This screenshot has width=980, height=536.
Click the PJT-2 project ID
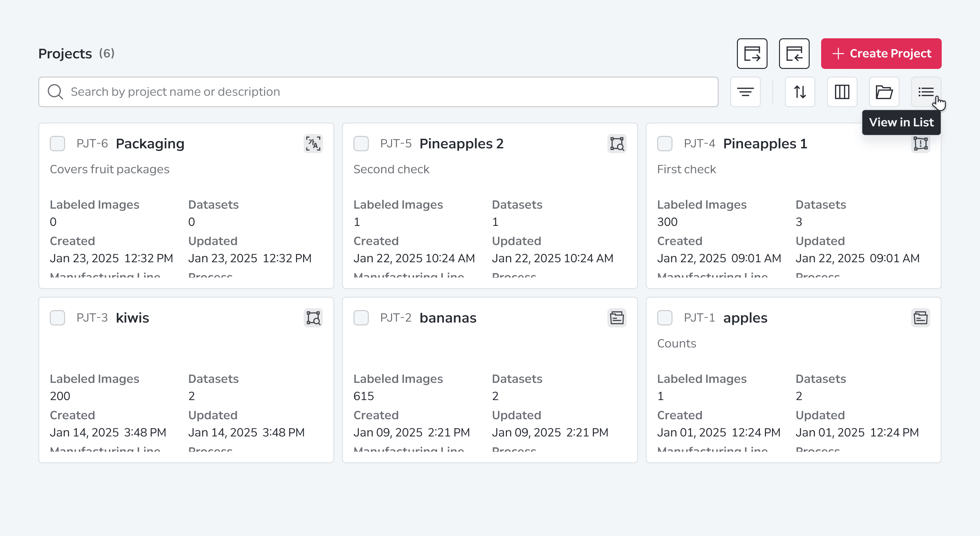coord(396,318)
